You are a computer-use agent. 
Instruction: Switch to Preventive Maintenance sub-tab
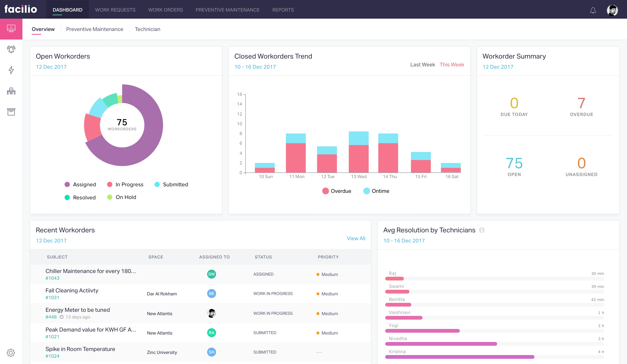[95, 29]
